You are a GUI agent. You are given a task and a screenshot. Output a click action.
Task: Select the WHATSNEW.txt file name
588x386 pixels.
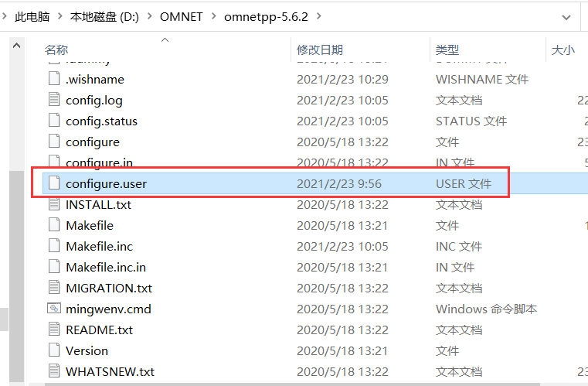110,372
